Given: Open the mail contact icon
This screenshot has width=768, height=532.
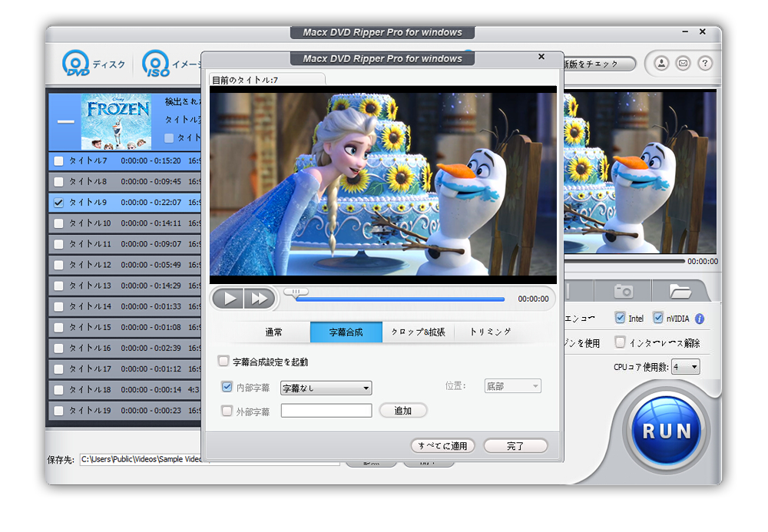Looking at the screenshot, I should [683, 63].
